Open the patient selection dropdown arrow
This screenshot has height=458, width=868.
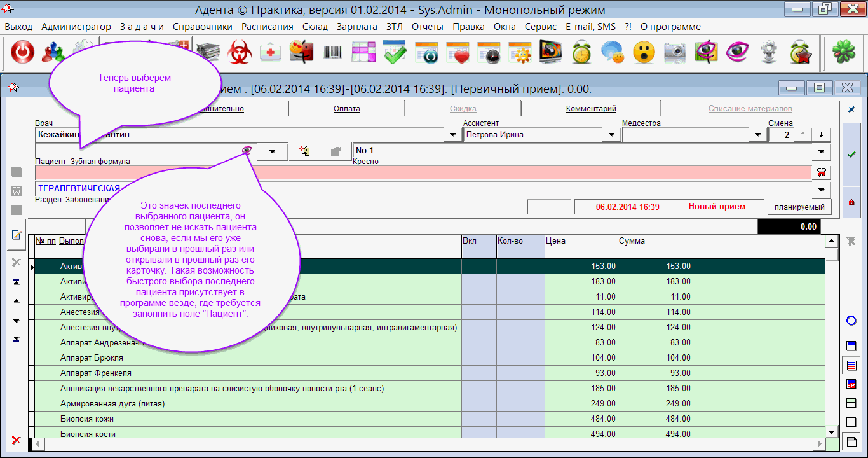pos(273,151)
